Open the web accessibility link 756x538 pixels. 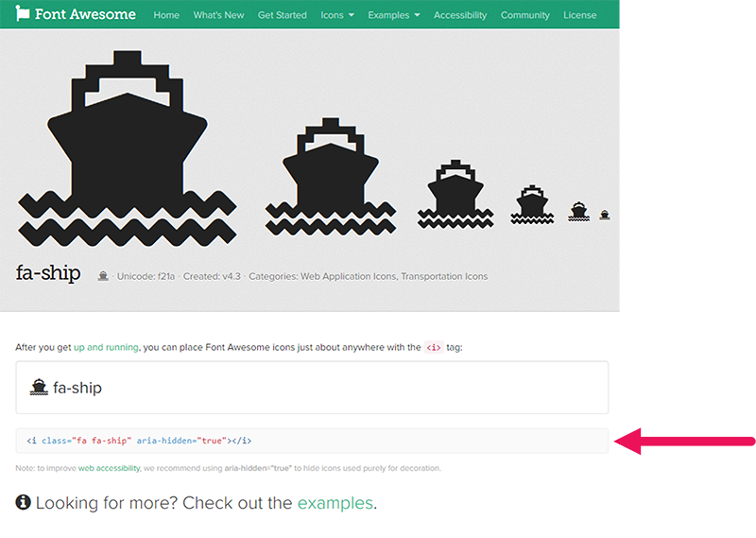tap(109, 468)
